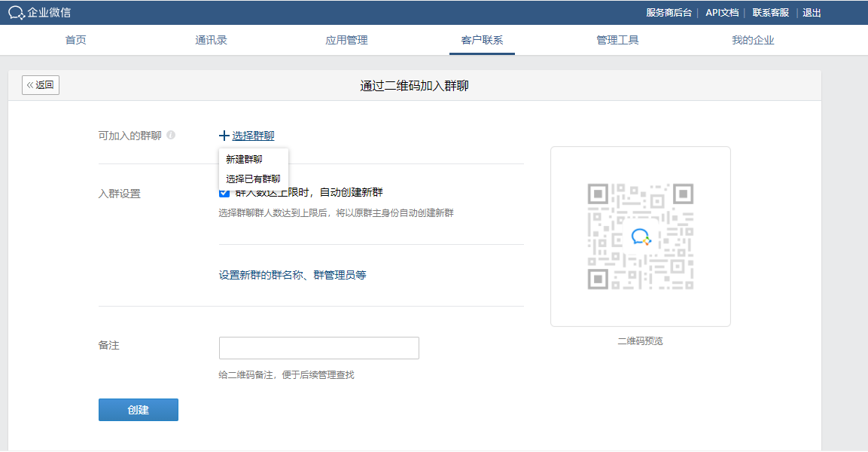
Task: Select the 客户联系 tab
Action: 482,40
